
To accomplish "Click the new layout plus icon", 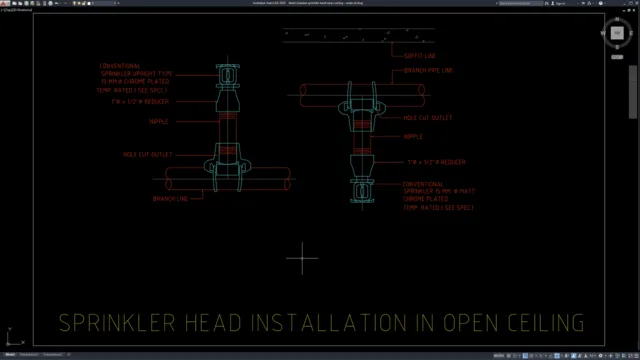I will 69,355.
